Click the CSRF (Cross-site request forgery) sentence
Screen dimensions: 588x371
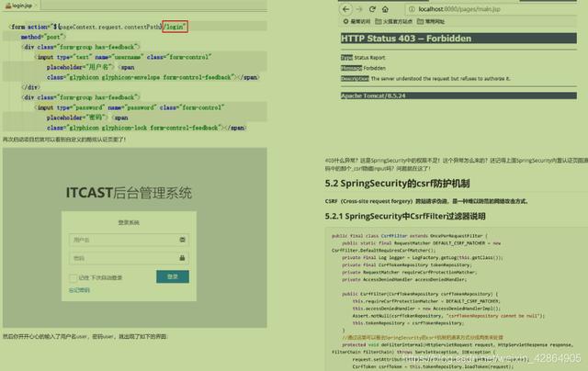[426, 201]
